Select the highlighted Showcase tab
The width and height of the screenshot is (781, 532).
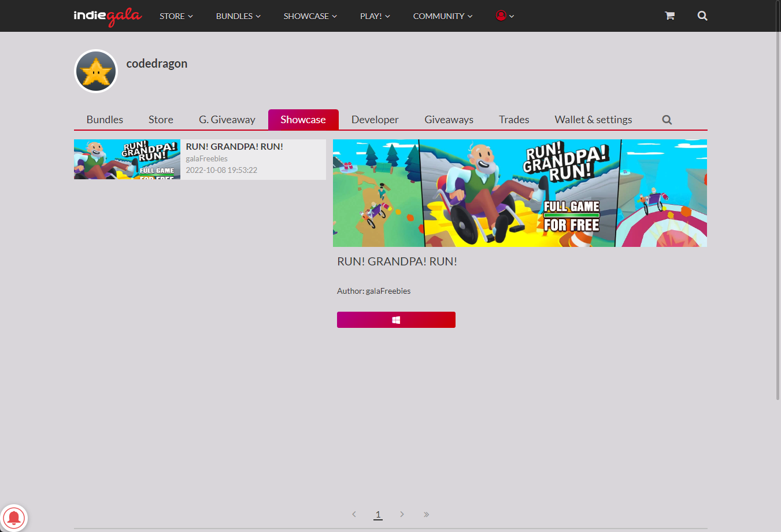click(x=303, y=120)
